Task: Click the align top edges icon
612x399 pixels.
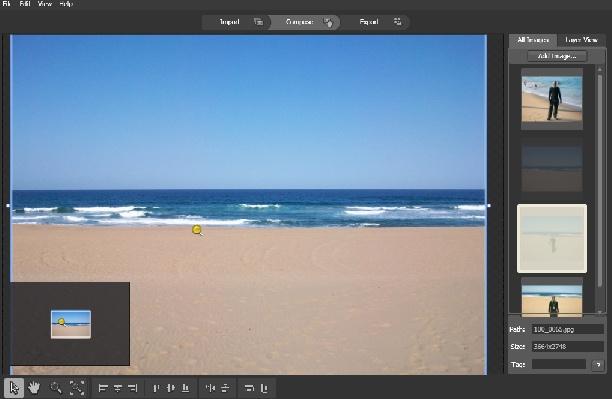Action: coord(156,388)
